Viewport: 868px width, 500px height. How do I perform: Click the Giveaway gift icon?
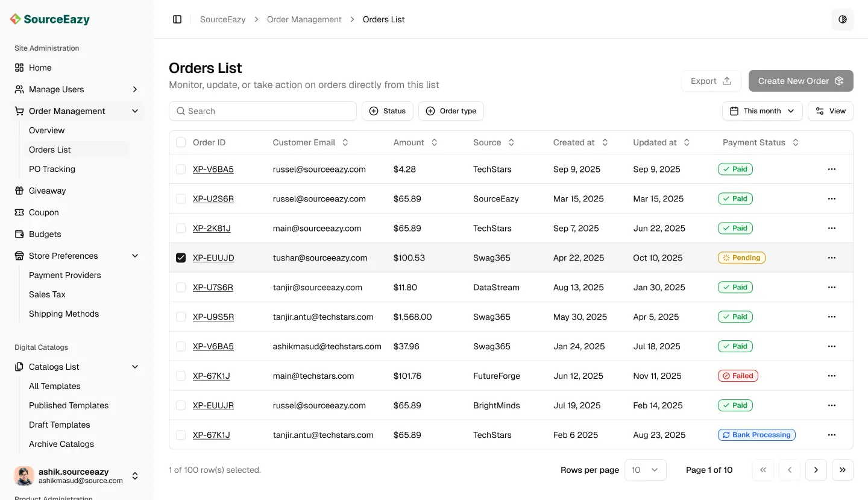(x=19, y=191)
